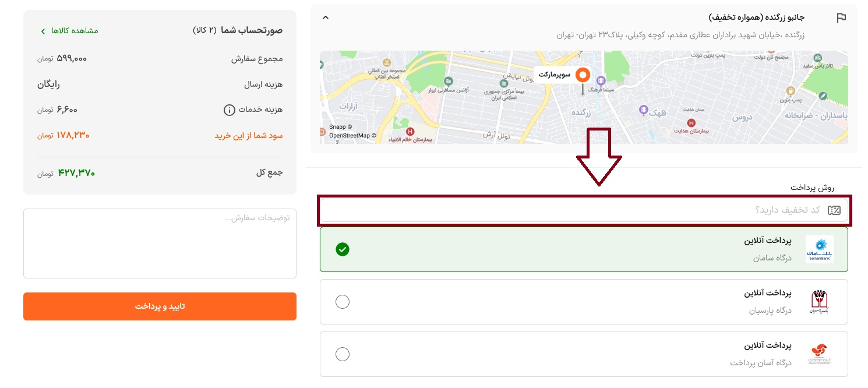
Task: Click the flag report icon top right
Action: [841, 17]
